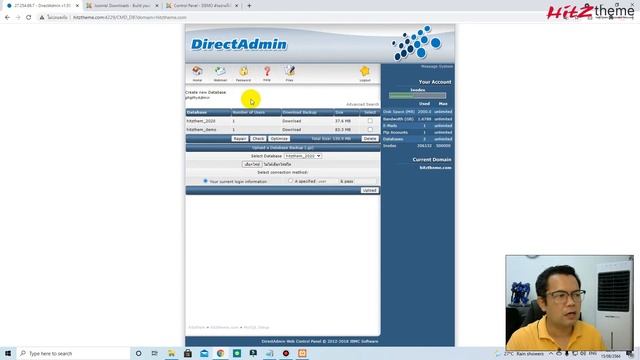This screenshot has height=360, width=640.
Task: Click specified user name input field
Action: click(x=328, y=181)
